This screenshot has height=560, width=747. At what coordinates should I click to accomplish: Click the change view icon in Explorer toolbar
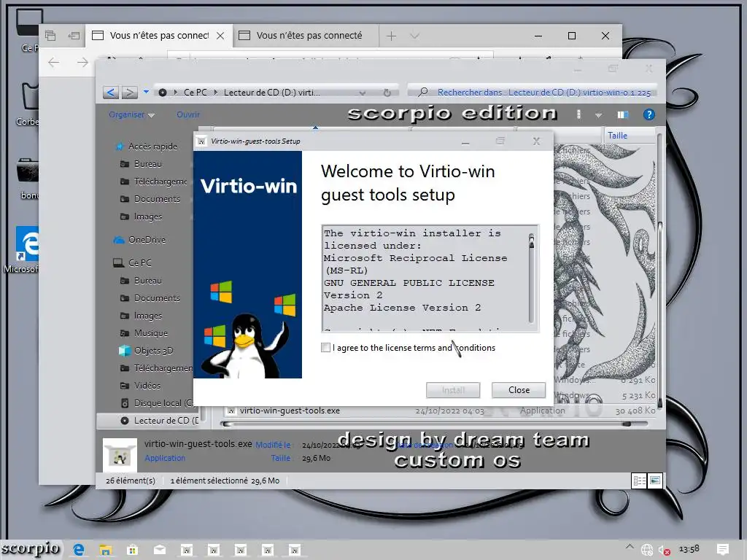point(578,114)
